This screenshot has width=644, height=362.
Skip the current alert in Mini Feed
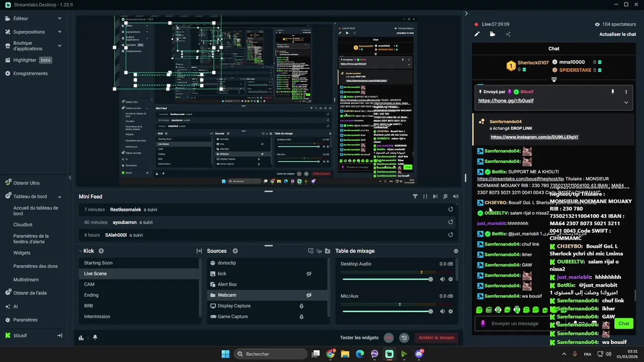(x=435, y=197)
